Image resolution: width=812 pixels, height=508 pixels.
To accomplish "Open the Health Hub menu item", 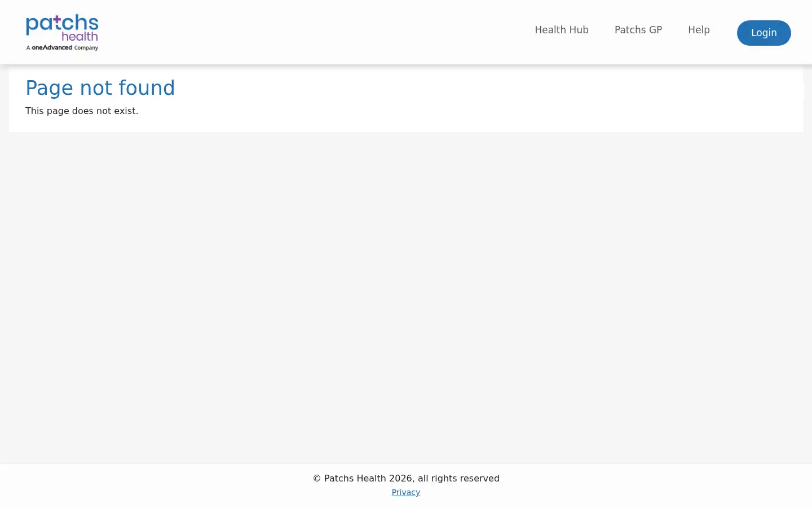I will 562,30.
